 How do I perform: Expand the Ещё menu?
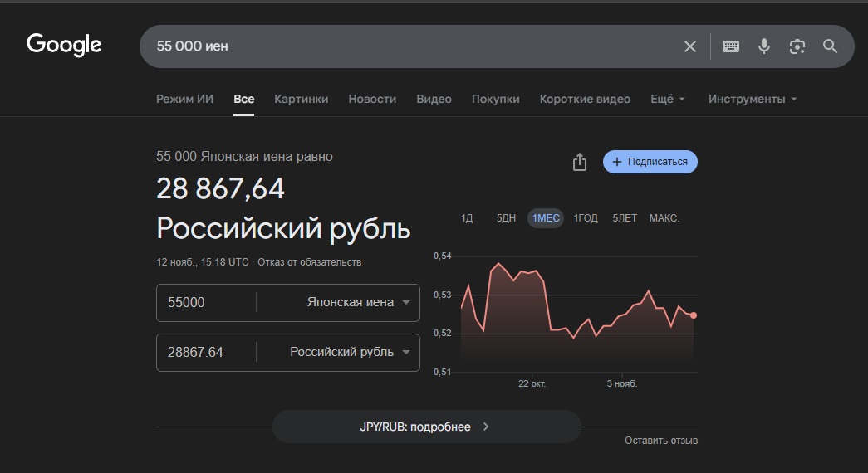coord(668,99)
